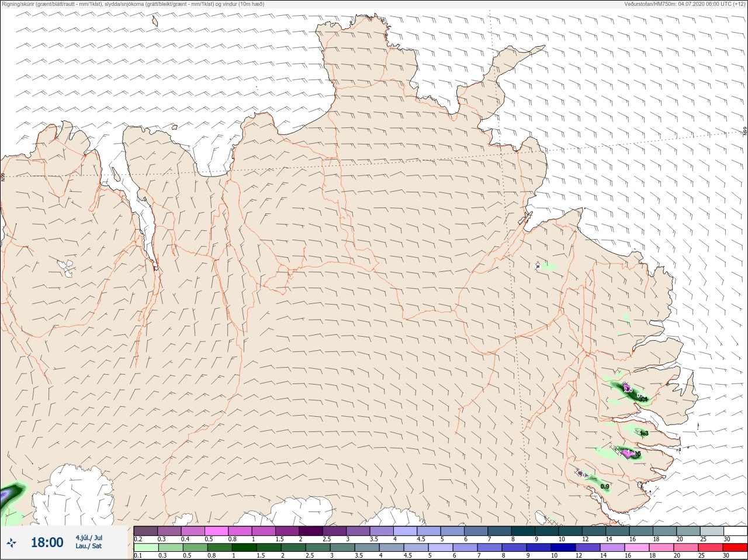Click the small island off the north coast
The height and width of the screenshot is (560, 748).
(x=155, y=22)
